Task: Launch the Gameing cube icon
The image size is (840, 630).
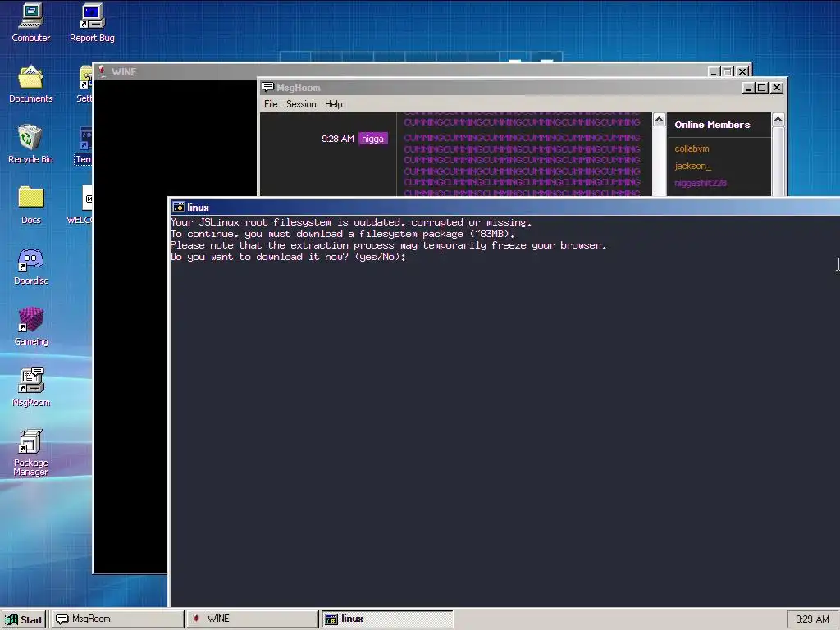Action: [30, 326]
